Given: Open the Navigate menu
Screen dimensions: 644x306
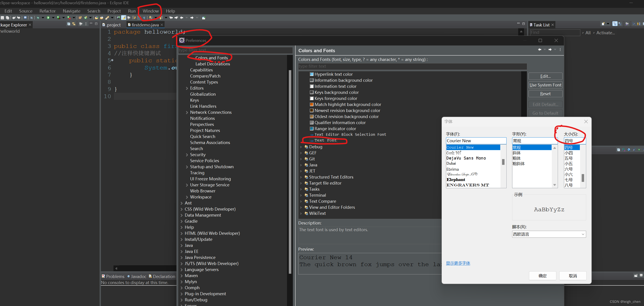Looking at the screenshot, I should (72, 11).
